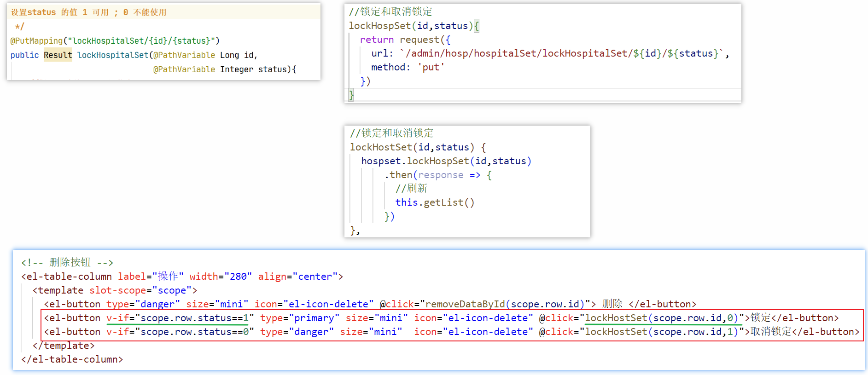868x375 pixels.
Task: Click the closing '</template>' tag
Action: coord(64,346)
